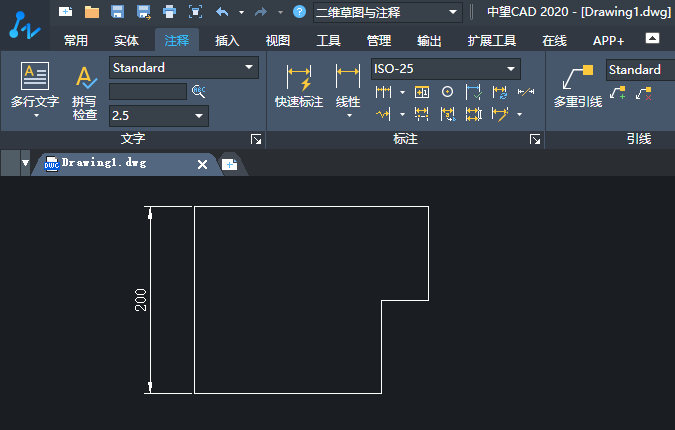Select the 多行文字 multiline text tool
This screenshot has width=675, height=430.
click(x=35, y=86)
